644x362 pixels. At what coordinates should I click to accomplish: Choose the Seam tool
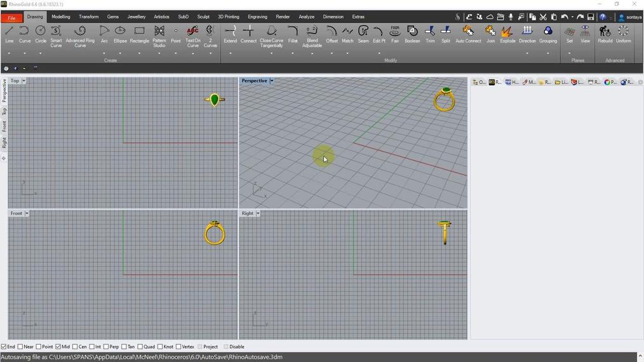pos(363,34)
